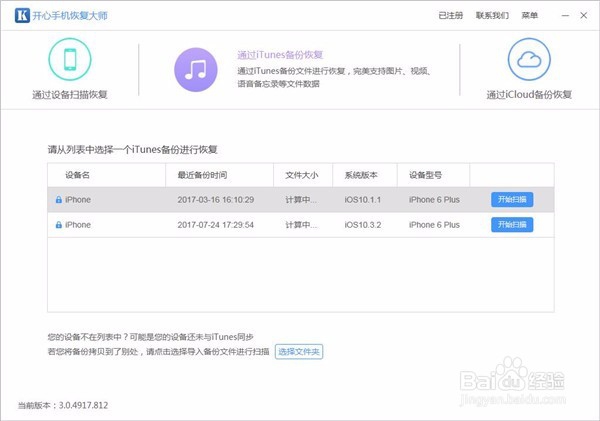Screen dimensions: 600x421
Task: Click lock icon on 2017-03-16 backup row
Action: coord(59,200)
